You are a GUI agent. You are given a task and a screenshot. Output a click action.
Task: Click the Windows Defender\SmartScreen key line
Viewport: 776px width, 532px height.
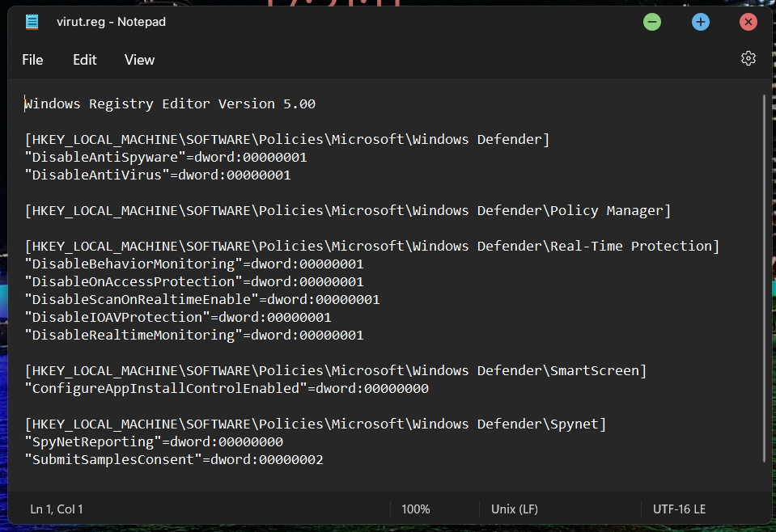pyautogui.click(x=336, y=371)
